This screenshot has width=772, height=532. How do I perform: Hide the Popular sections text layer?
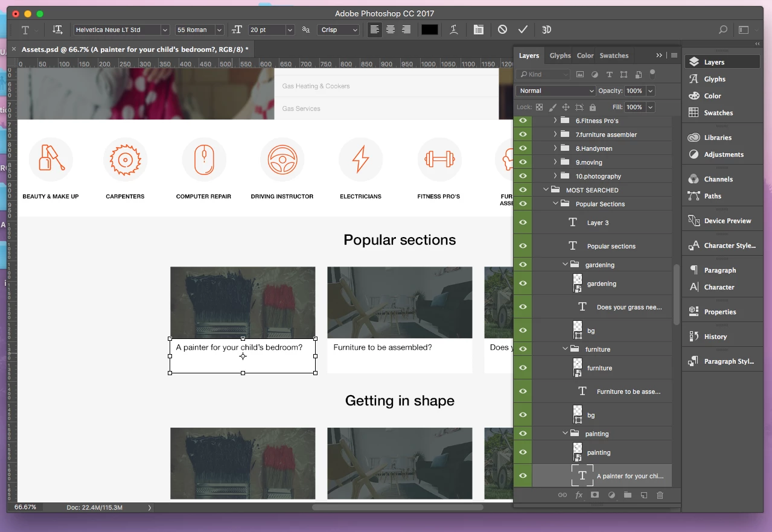523,246
